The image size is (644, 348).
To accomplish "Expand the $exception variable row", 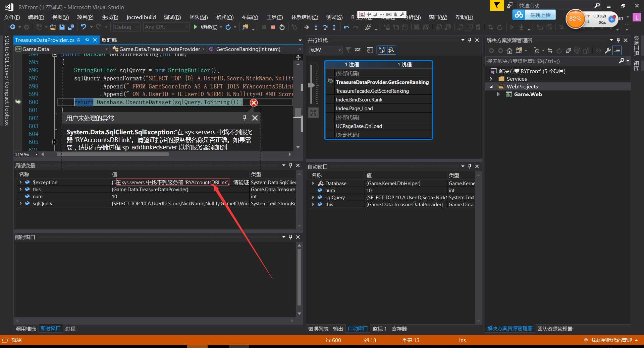I will (20, 183).
